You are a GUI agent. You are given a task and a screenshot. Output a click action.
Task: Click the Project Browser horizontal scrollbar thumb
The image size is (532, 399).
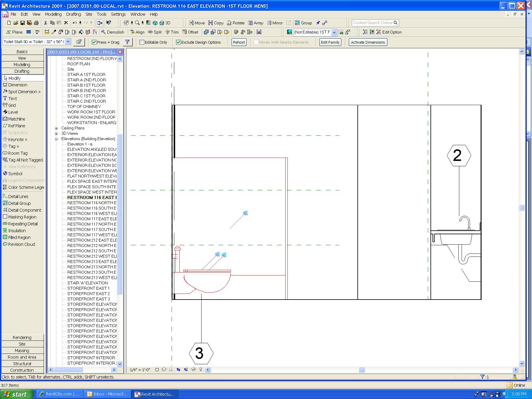(69, 370)
